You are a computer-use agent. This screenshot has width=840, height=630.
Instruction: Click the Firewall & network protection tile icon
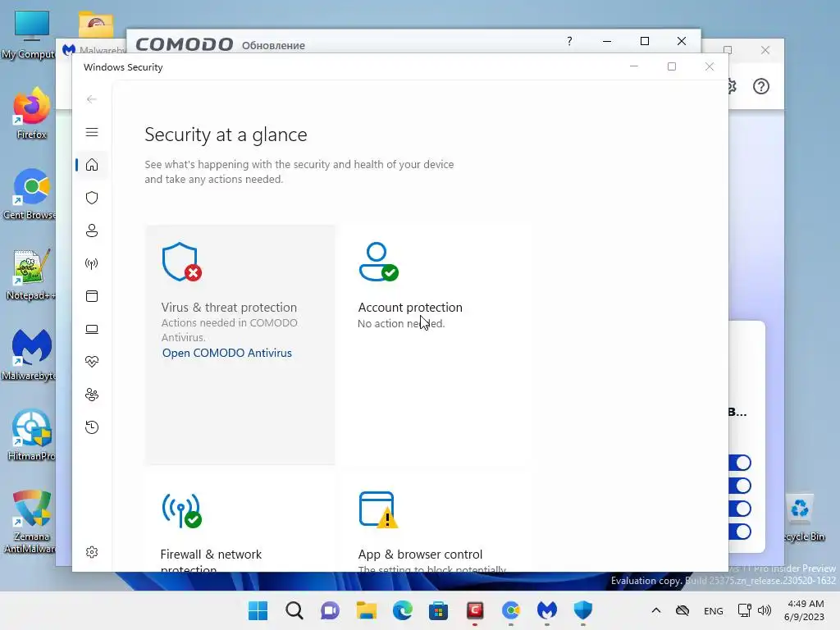pos(181,510)
